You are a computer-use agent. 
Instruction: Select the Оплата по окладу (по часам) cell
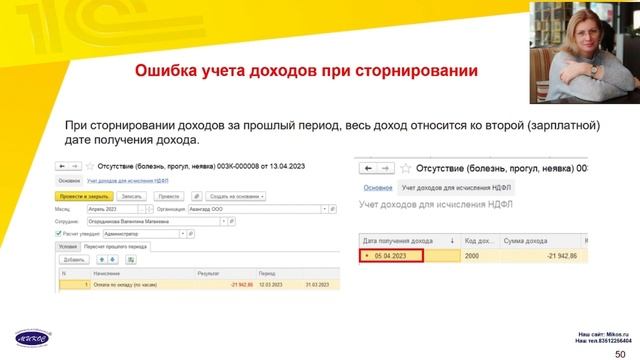click(x=143, y=284)
